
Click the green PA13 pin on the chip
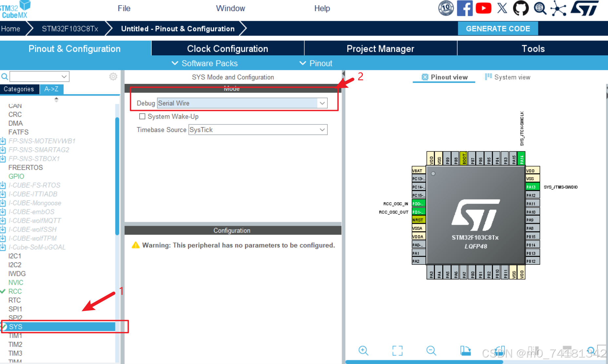click(532, 187)
